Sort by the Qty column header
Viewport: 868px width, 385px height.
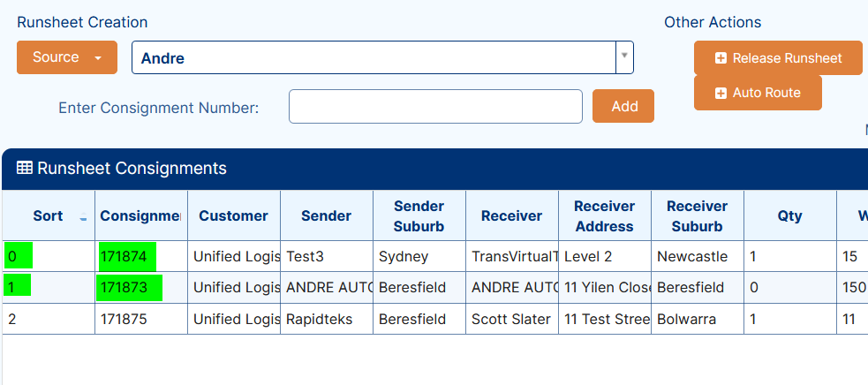point(790,216)
